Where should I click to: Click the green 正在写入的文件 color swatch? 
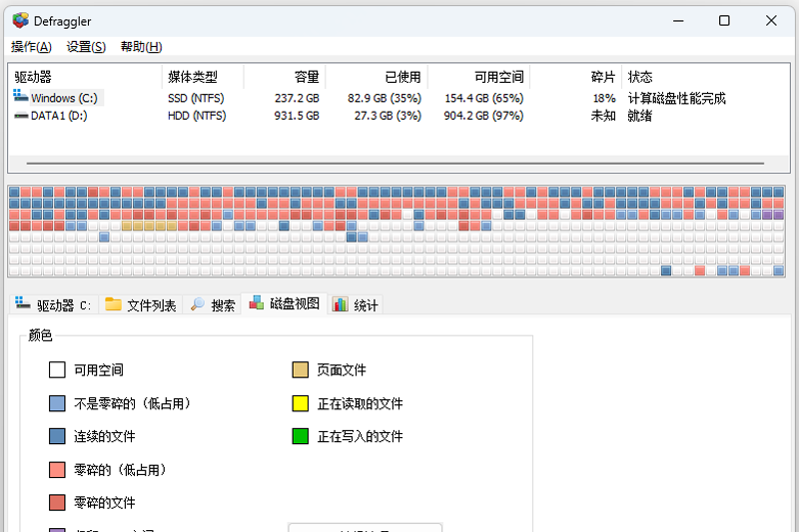click(x=301, y=436)
